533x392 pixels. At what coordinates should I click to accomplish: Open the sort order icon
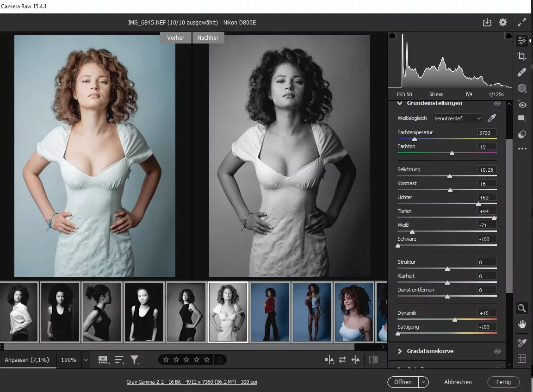(x=119, y=360)
